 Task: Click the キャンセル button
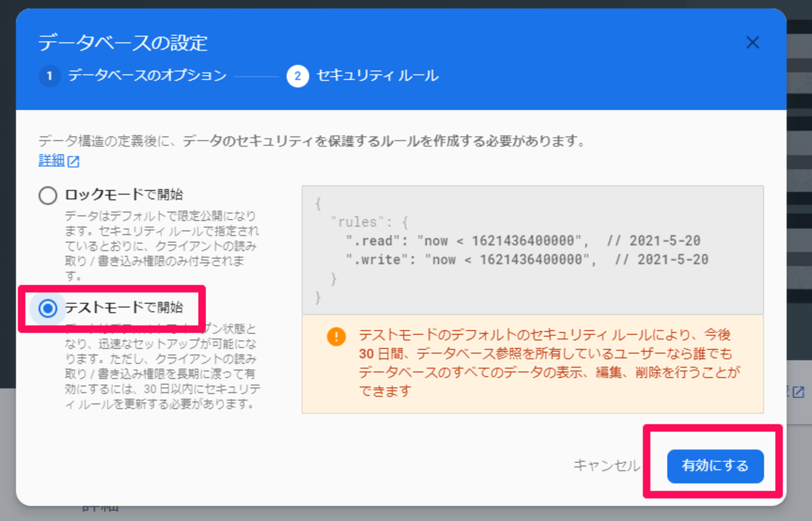tap(606, 466)
